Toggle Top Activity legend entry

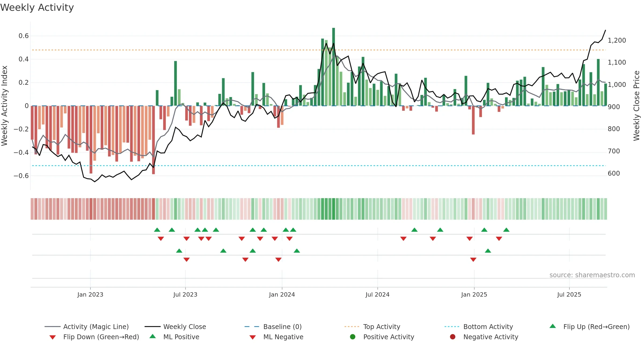click(372, 327)
